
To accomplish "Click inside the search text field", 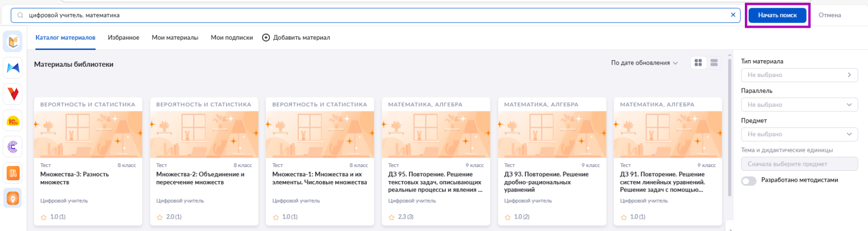I will coord(374,15).
